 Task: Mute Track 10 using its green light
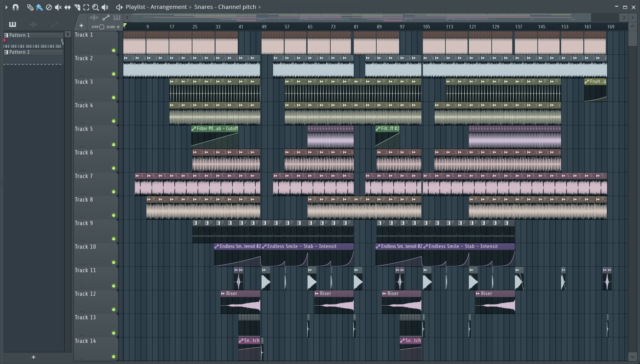[114, 262]
